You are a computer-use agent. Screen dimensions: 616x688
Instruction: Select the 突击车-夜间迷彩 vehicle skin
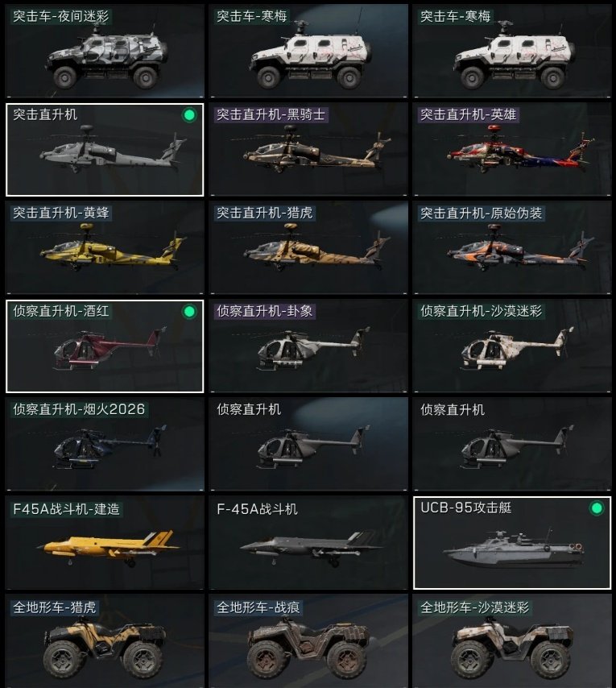point(105,51)
